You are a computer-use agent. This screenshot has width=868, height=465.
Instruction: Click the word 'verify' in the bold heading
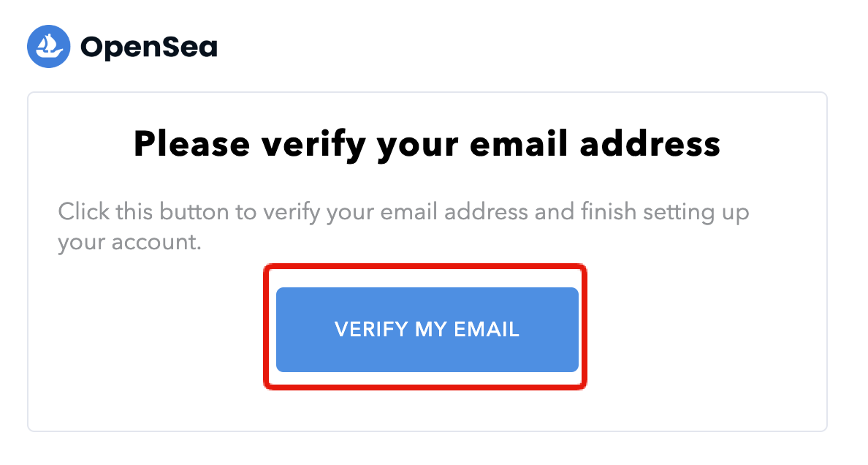pyautogui.click(x=313, y=146)
